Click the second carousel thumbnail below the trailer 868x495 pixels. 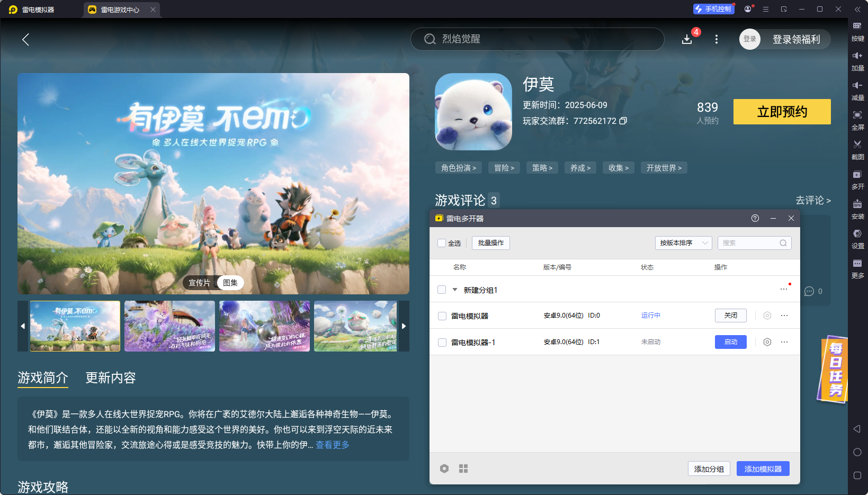(169, 326)
